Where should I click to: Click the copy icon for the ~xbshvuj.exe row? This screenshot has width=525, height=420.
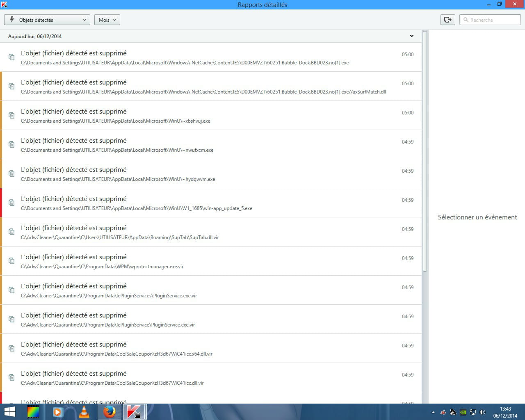11,115
